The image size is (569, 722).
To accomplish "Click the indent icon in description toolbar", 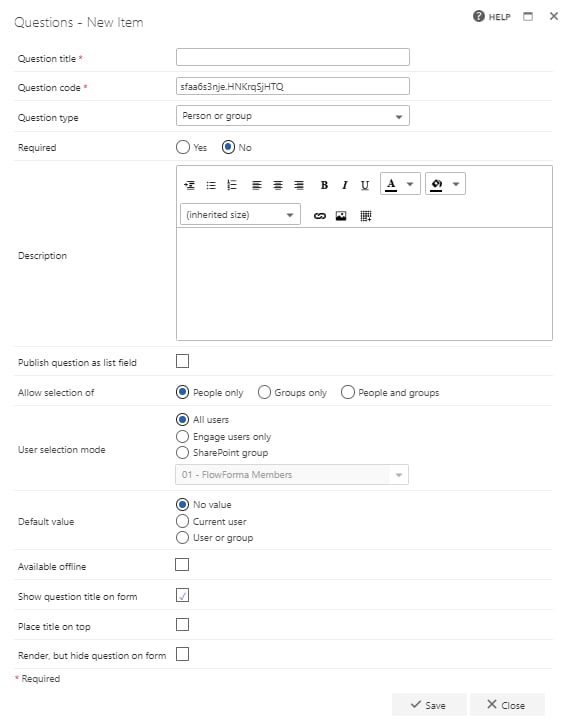I will (x=189, y=185).
